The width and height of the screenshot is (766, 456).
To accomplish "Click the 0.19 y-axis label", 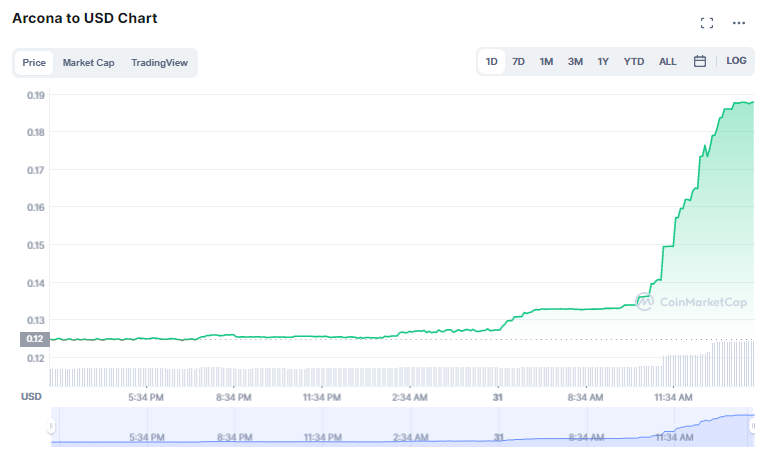I will pyautogui.click(x=36, y=95).
